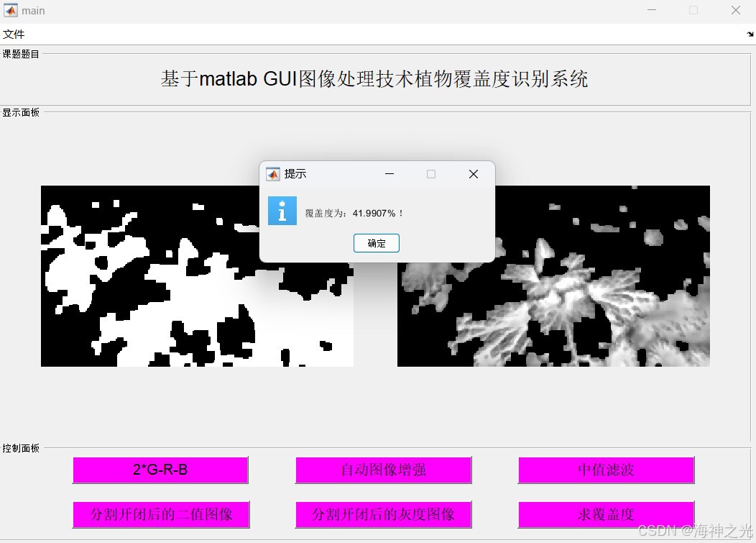The height and width of the screenshot is (543, 756).
Task: Confirm dialog with 确定 button
Action: pyautogui.click(x=376, y=243)
